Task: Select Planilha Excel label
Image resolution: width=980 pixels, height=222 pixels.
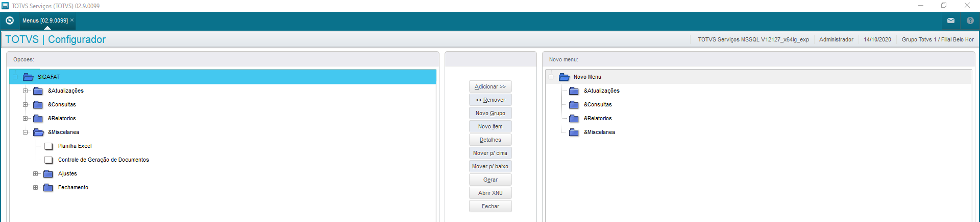Action: pos(75,146)
